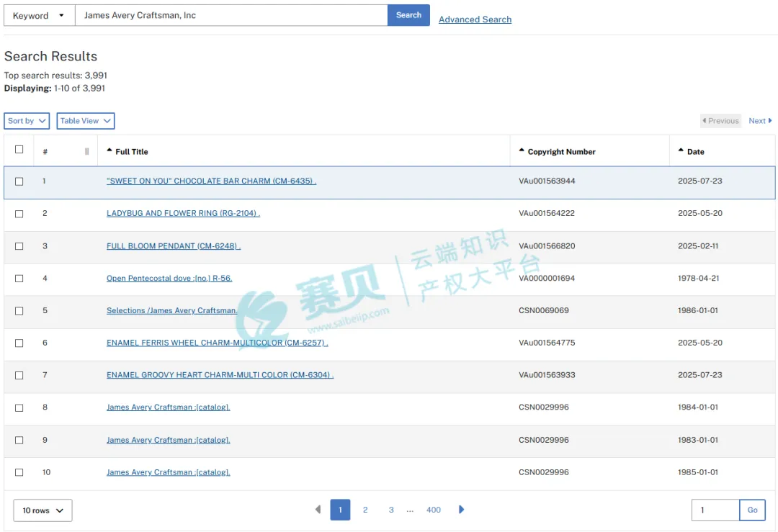Image resolution: width=778 pixels, height=532 pixels.
Task: Click copyright number VAu001563933
Action: 547,375
